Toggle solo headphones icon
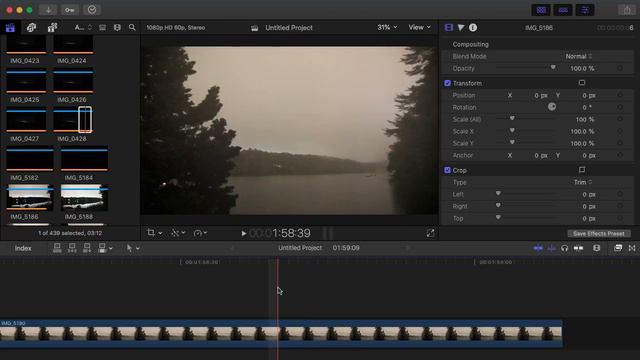The height and width of the screenshot is (360, 640). click(x=564, y=248)
